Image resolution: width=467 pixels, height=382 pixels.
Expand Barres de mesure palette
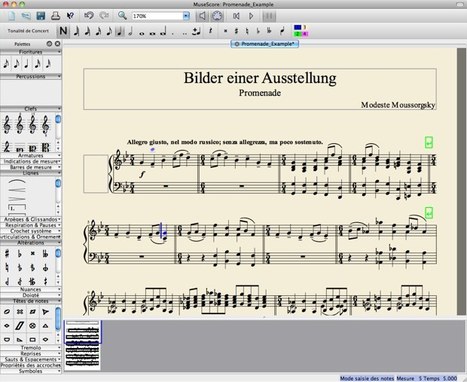click(x=31, y=167)
